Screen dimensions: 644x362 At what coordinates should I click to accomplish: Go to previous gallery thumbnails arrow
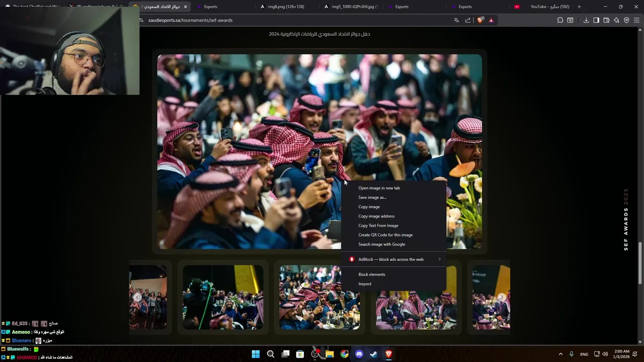click(x=137, y=297)
